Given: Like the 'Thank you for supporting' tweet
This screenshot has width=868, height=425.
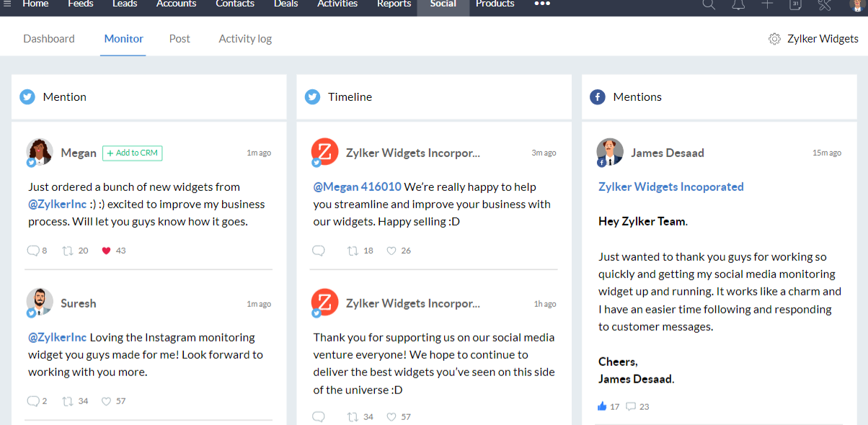Looking at the screenshot, I should (391, 417).
